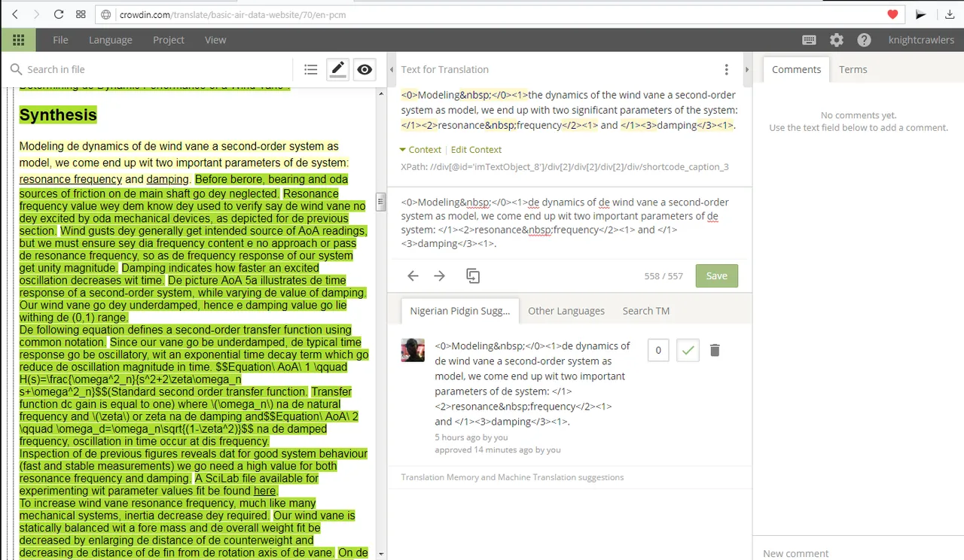Open knightcrawlers user menu
Image resolution: width=964 pixels, height=560 pixels.
click(921, 40)
